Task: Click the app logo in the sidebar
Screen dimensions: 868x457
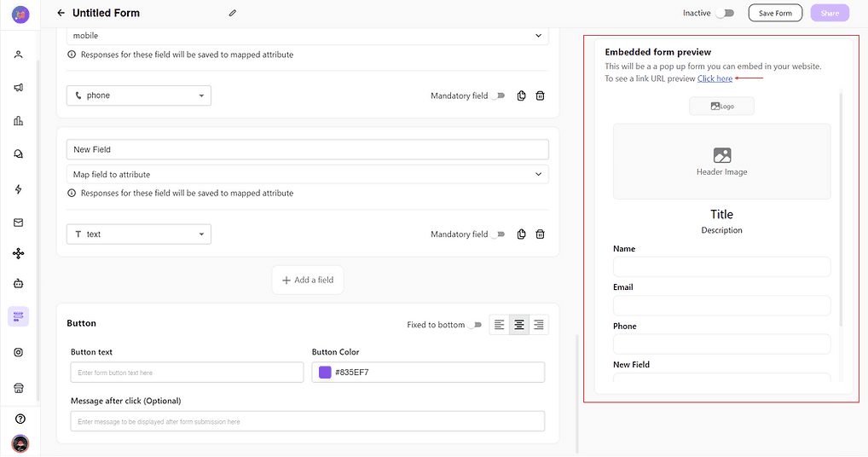Action: tap(20, 14)
